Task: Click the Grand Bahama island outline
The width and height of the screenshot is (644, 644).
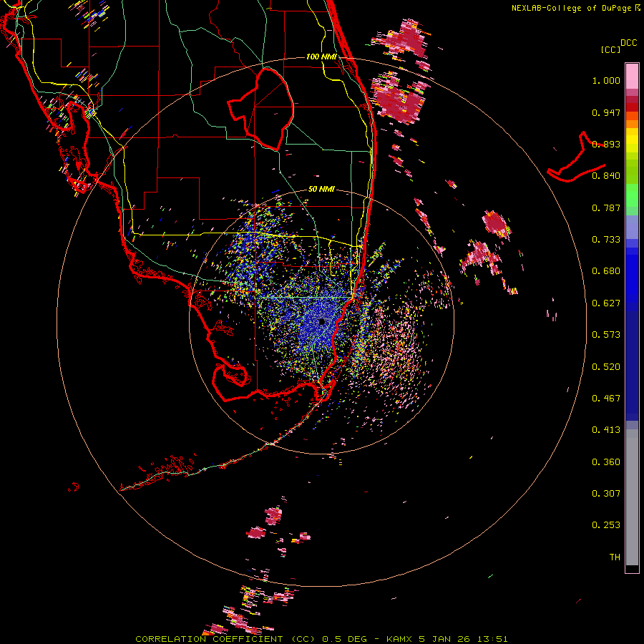Action: click(x=576, y=157)
